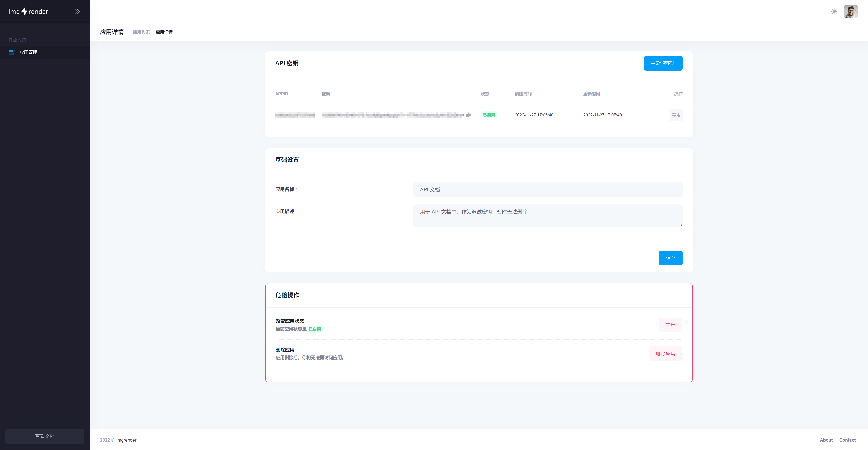
Task: Collapse the sidebar with the double chevron
Action: tap(78, 11)
